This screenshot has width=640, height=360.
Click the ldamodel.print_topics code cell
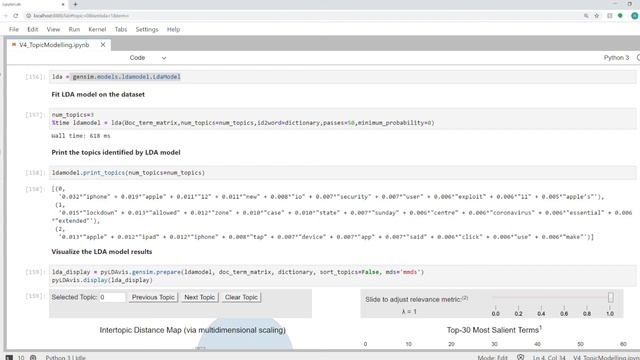click(342, 173)
